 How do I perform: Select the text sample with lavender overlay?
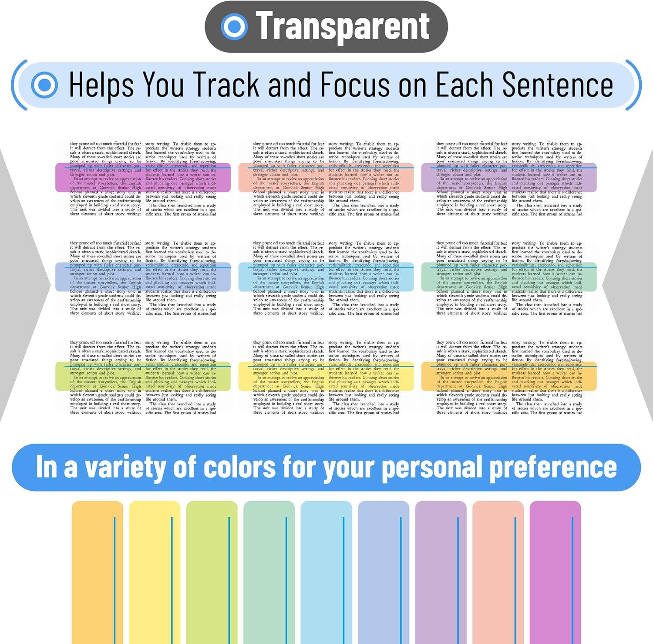[x=509, y=178]
